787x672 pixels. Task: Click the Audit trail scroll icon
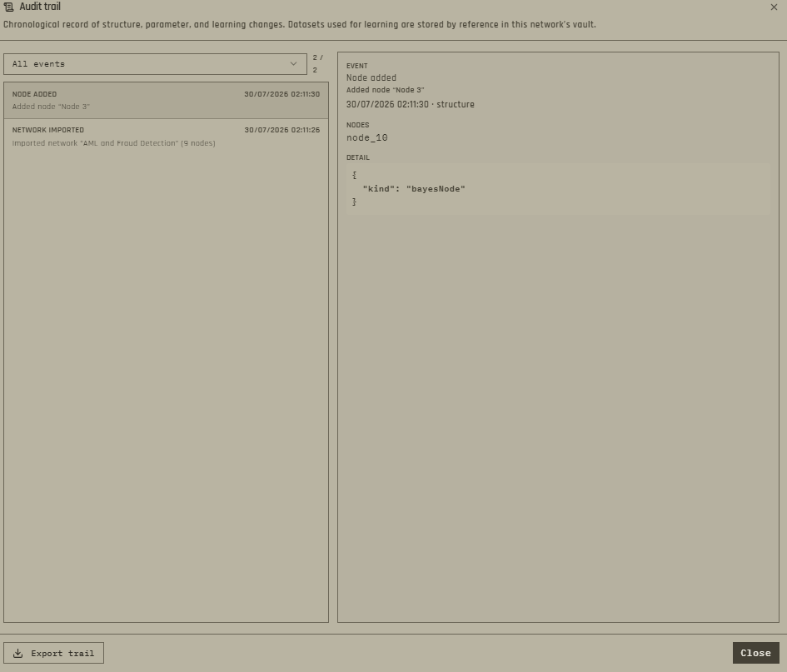point(8,7)
